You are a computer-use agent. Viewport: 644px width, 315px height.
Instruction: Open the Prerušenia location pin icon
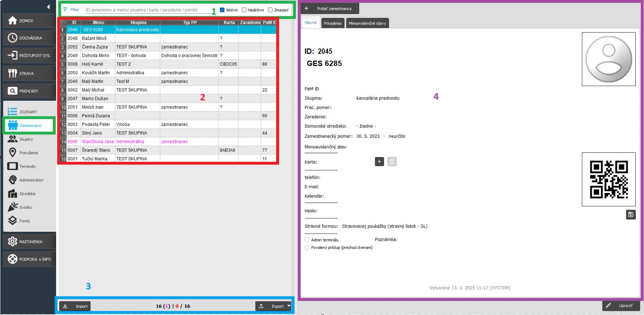click(x=13, y=153)
